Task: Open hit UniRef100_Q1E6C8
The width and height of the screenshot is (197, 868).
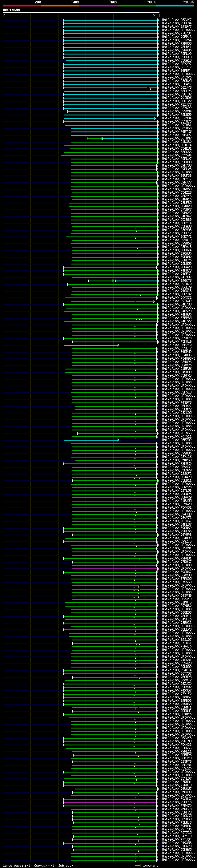Action: point(176,846)
